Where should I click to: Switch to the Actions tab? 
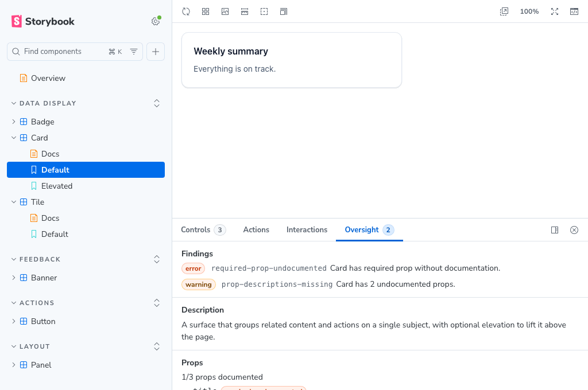[256, 229]
